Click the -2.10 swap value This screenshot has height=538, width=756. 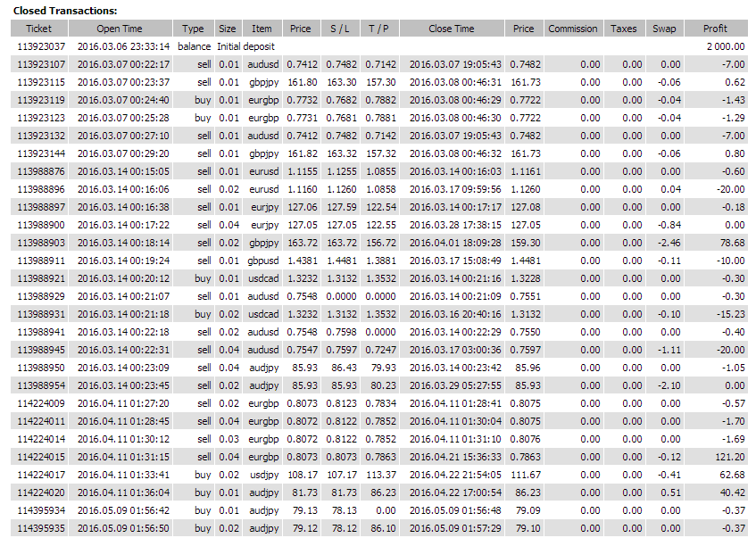(x=669, y=385)
